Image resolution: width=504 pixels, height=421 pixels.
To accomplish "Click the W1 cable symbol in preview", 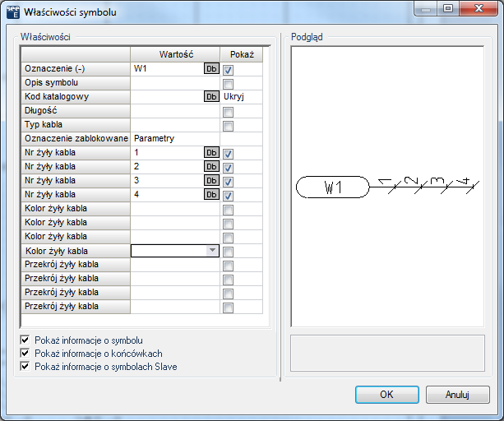I will tap(332, 187).
